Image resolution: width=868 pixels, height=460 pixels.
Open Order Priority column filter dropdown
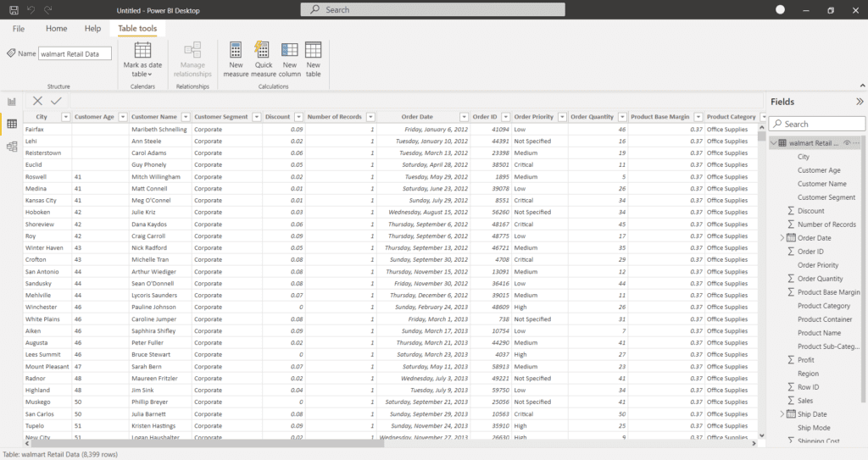[x=562, y=117]
